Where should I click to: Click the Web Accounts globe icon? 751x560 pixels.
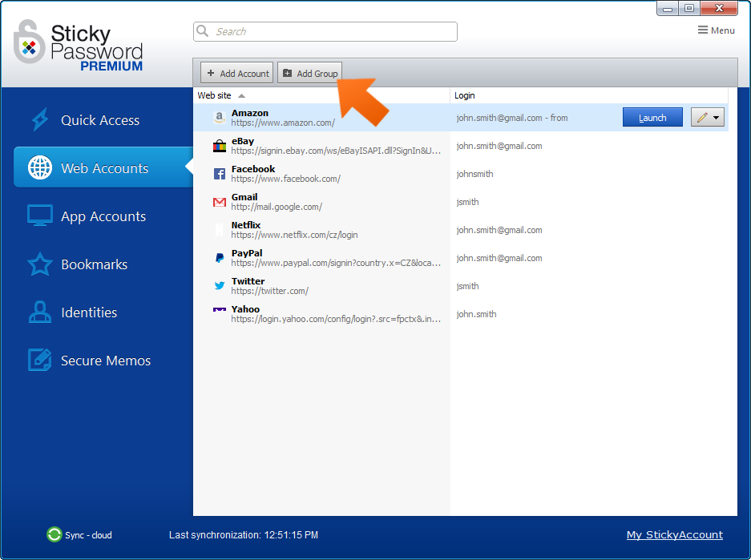coord(40,167)
